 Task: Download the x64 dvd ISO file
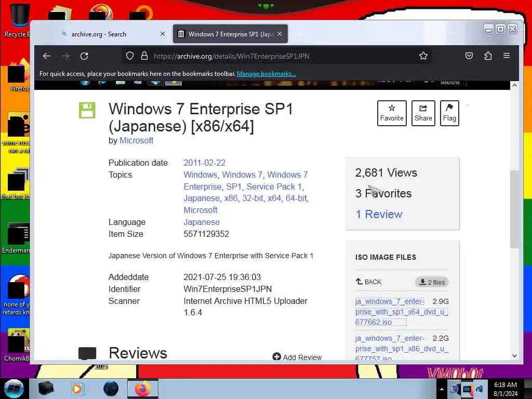(x=402, y=312)
